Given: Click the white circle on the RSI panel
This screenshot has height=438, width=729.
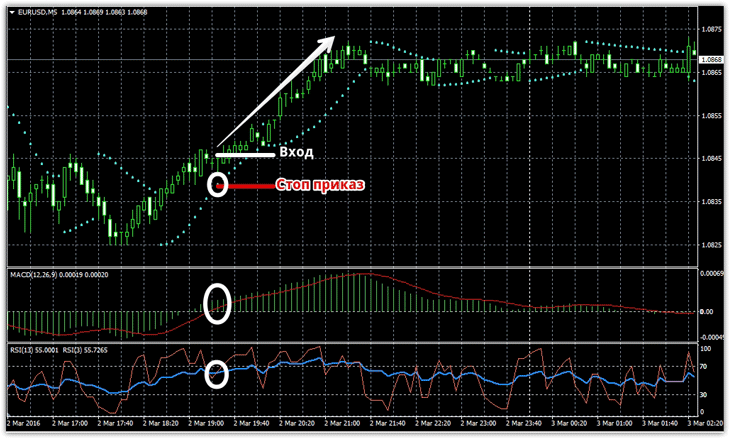Looking at the screenshot, I should pos(217,374).
